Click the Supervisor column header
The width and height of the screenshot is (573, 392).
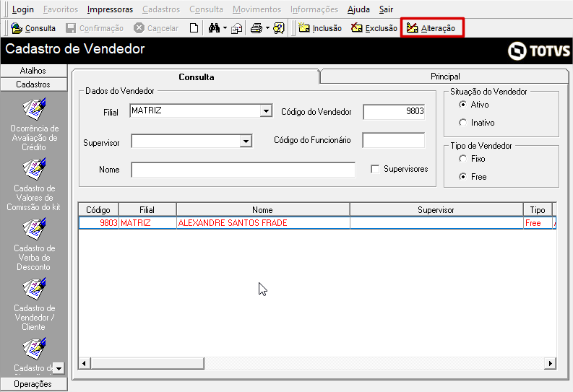(436, 210)
